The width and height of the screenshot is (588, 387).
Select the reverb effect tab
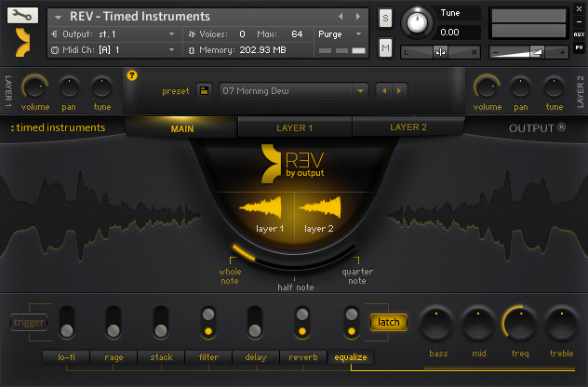click(x=303, y=357)
